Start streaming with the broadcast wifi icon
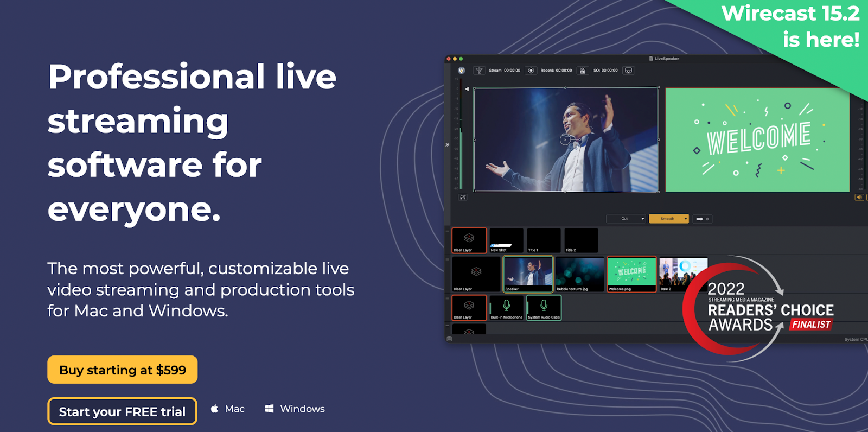The height and width of the screenshot is (432, 868). [x=479, y=71]
